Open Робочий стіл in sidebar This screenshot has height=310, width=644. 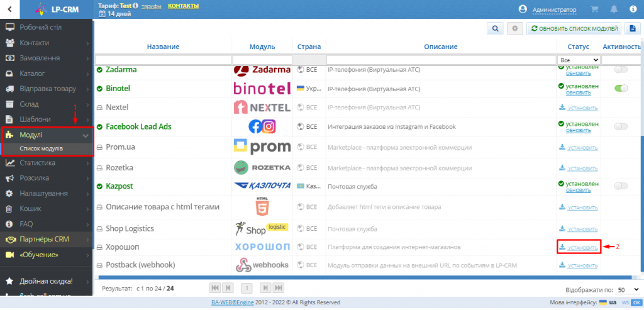47,28
